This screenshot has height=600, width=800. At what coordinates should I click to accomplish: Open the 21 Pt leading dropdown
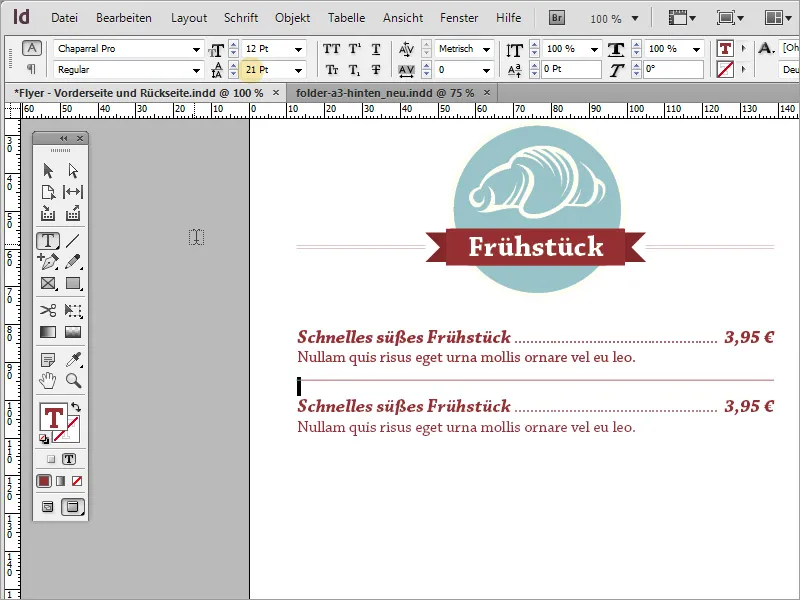pos(298,70)
